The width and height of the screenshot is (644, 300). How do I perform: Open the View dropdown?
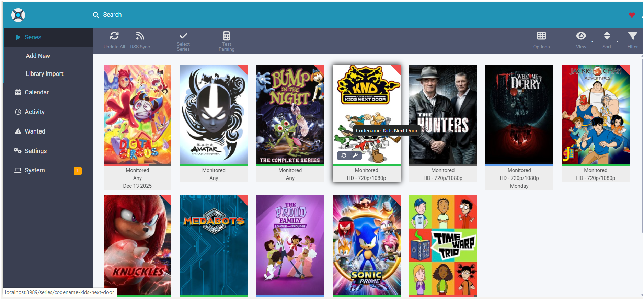584,41
